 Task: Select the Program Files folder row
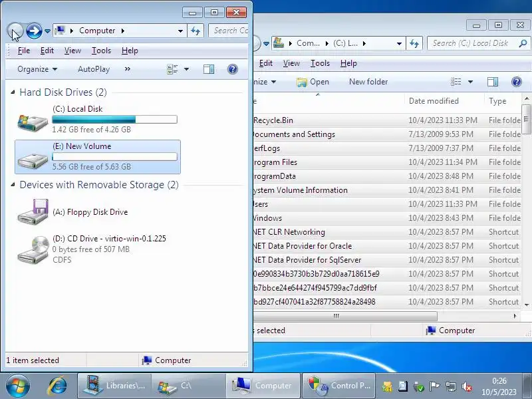[x=387, y=162]
